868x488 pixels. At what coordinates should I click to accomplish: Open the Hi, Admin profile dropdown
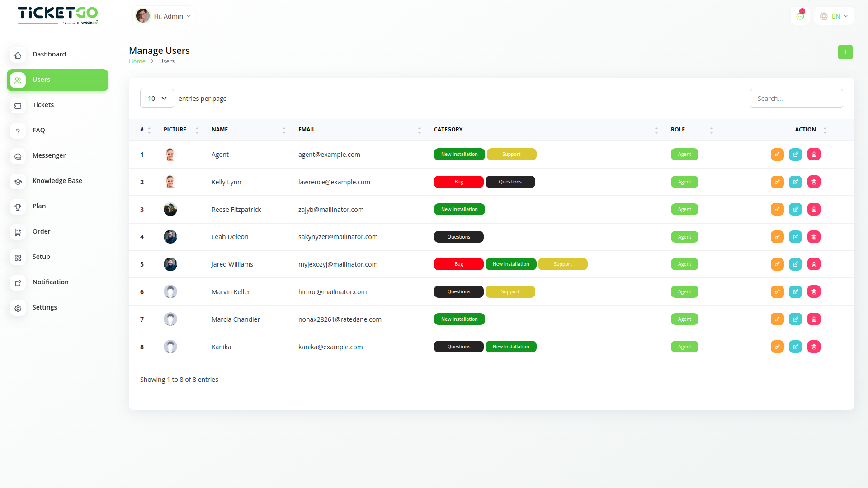click(164, 16)
